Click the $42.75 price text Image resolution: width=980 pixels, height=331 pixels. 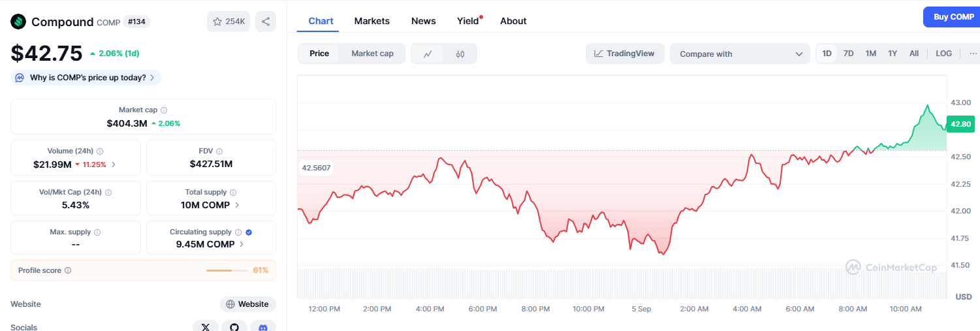[x=46, y=53]
